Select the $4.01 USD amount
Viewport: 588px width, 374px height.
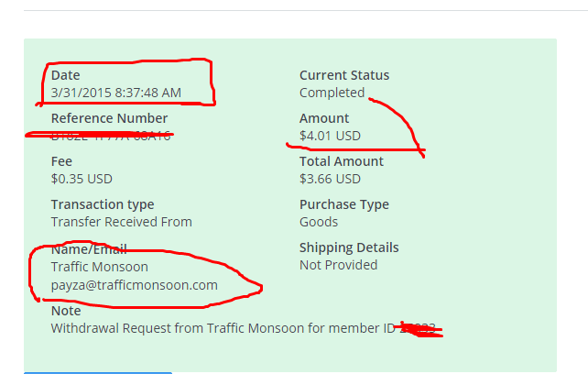[330, 136]
